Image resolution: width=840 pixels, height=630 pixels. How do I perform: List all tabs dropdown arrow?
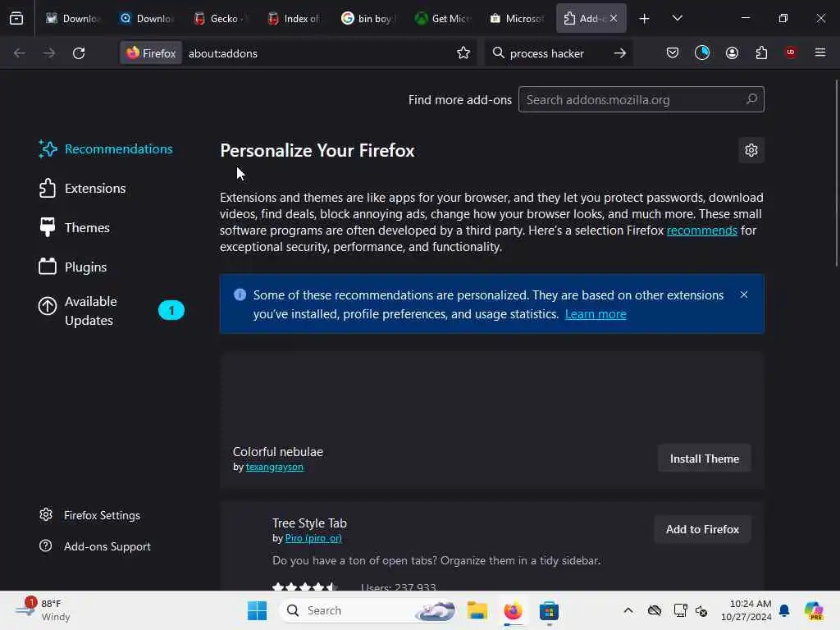(677, 19)
